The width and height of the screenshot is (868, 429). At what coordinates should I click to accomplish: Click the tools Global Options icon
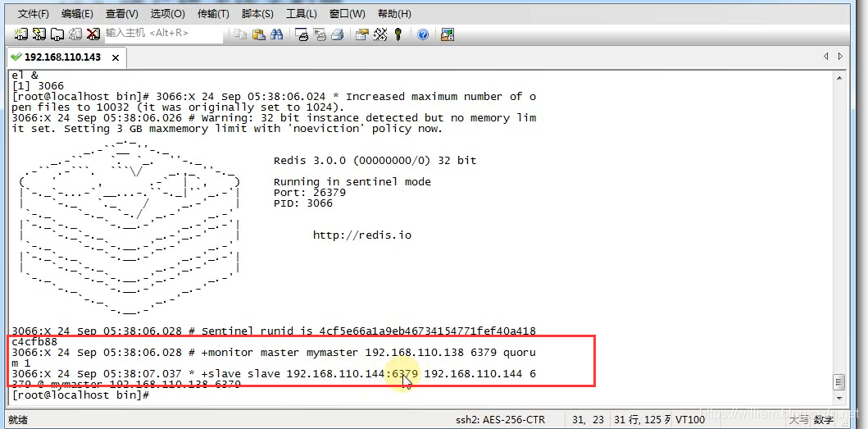point(379,34)
